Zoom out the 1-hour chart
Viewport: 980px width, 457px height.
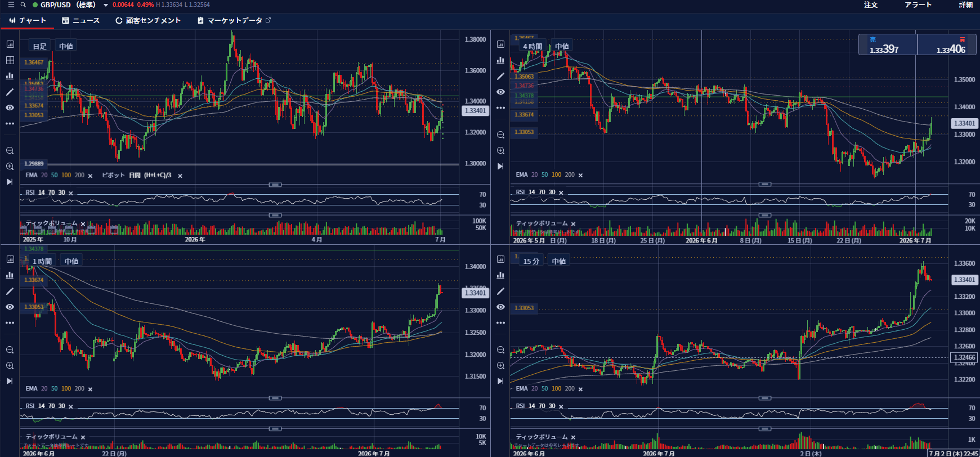[10, 350]
